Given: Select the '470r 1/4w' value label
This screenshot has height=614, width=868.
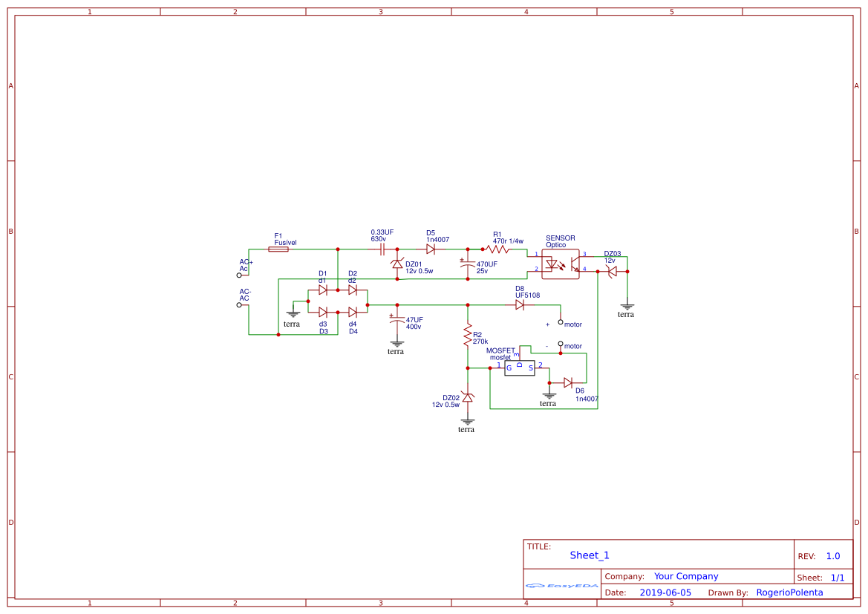Looking at the screenshot, I should click(x=508, y=241).
